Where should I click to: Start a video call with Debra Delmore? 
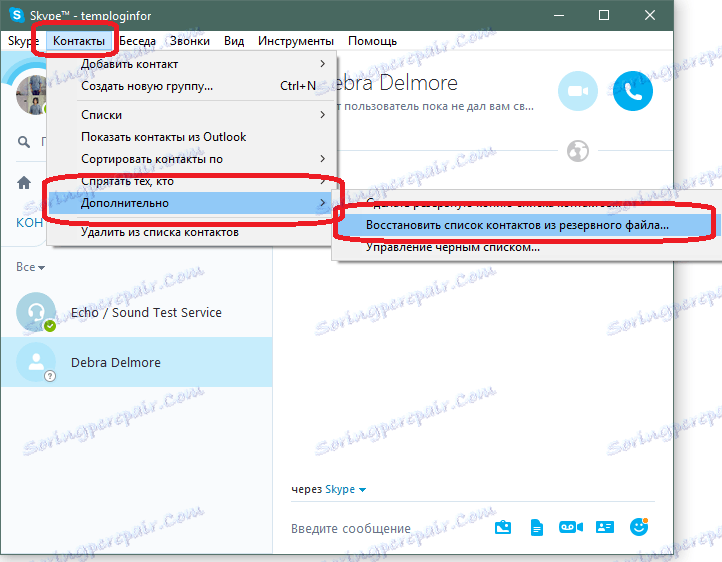577,91
